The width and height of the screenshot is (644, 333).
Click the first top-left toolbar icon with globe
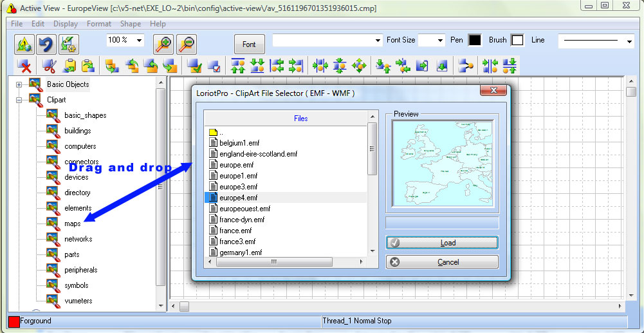tap(24, 44)
